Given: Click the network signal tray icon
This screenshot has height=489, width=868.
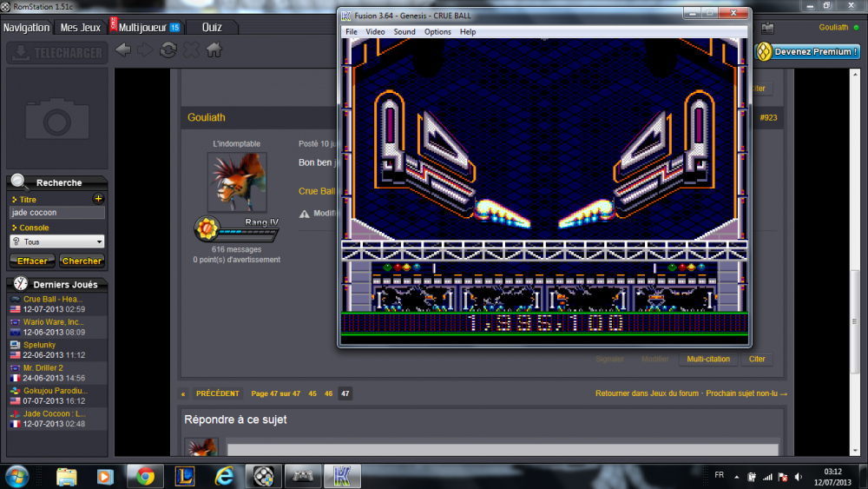Looking at the screenshot, I should [x=767, y=477].
